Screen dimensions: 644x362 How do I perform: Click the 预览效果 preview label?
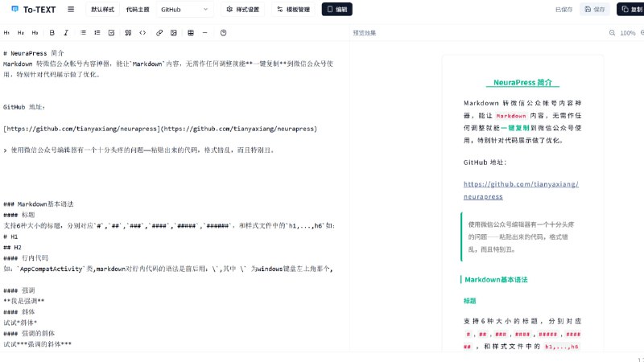(x=365, y=33)
